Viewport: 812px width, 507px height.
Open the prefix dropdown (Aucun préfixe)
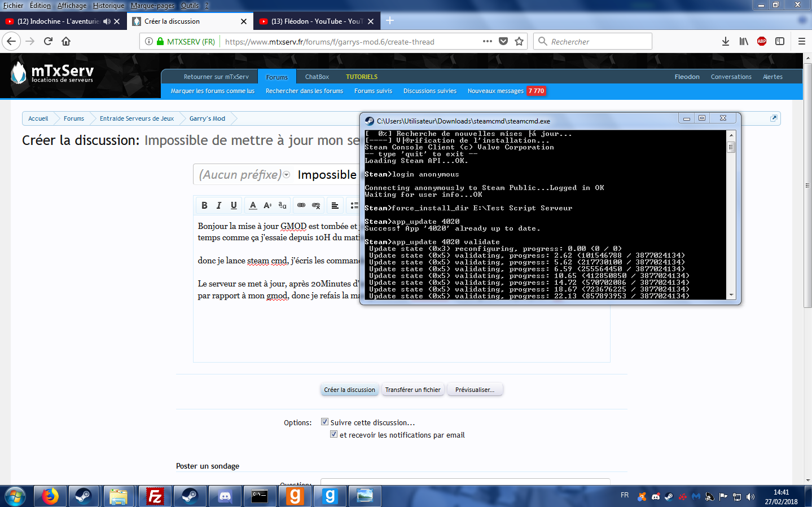[244, 175]
